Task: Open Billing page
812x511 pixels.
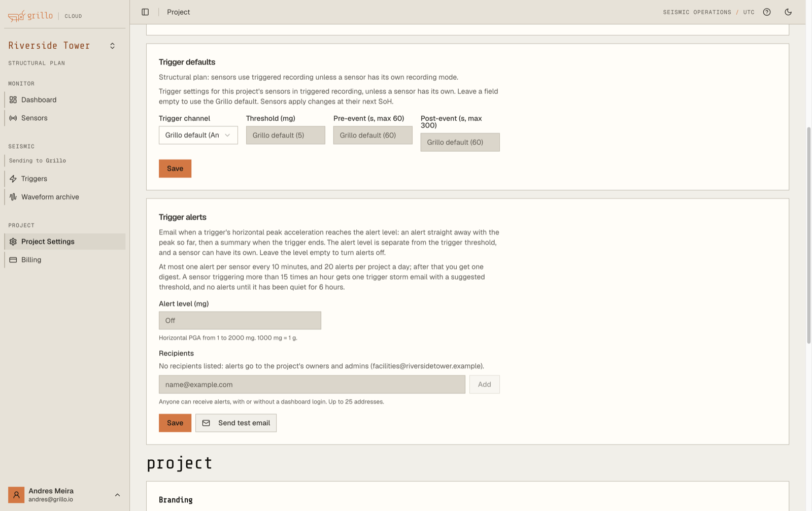Action: [65, 260]
